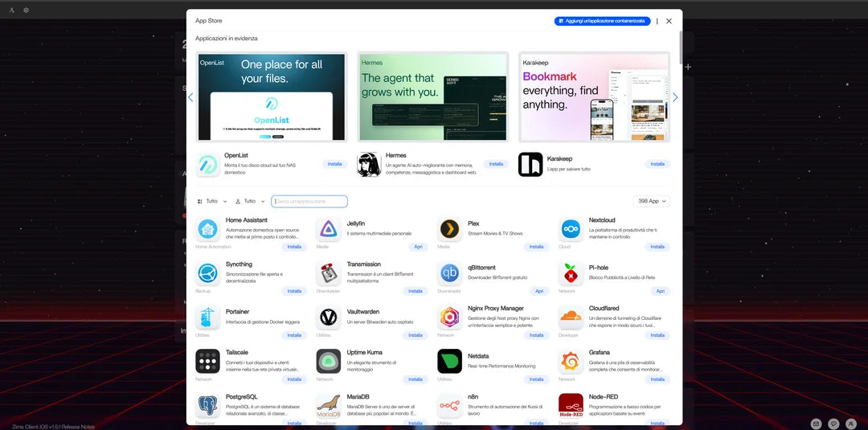Screen dimensions: 868x430
Task: Click the mail icon in bottom corner
Action: pyautogui.click(x=816, y=424)
